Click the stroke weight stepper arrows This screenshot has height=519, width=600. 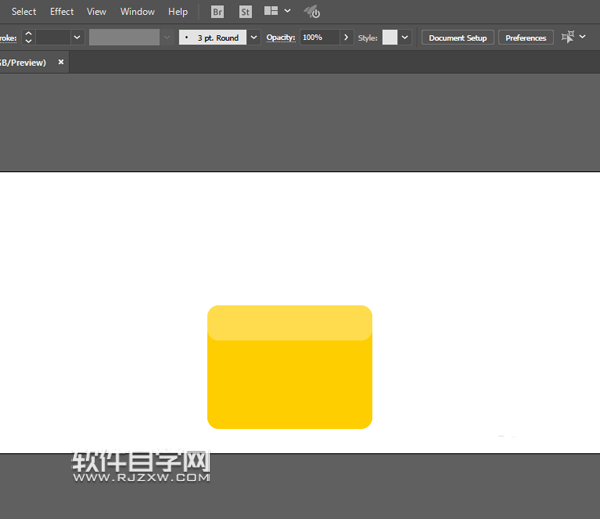pyautogui.click(x=28, y=37)
